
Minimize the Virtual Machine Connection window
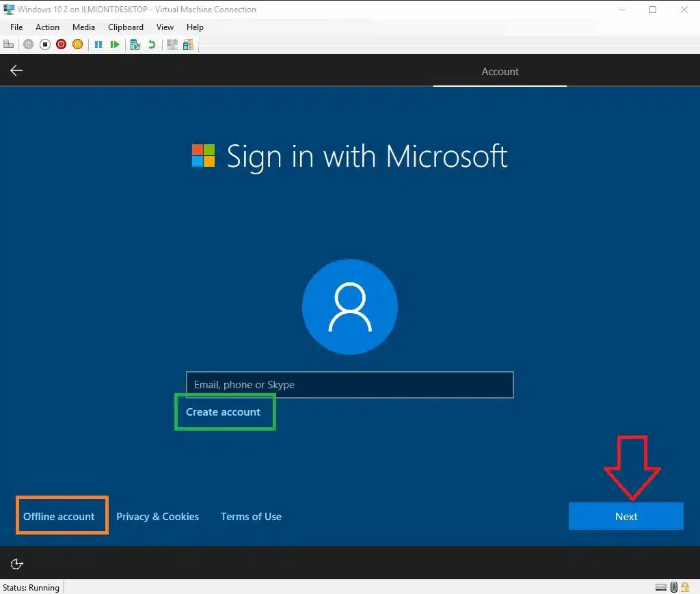pyautogui.click(x=621, y=10)
